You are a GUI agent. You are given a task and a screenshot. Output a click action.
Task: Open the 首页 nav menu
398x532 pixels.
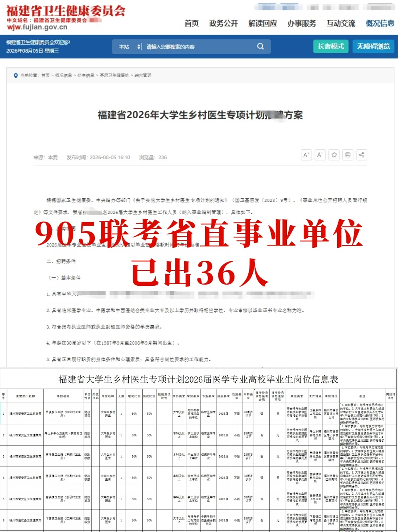192,23
